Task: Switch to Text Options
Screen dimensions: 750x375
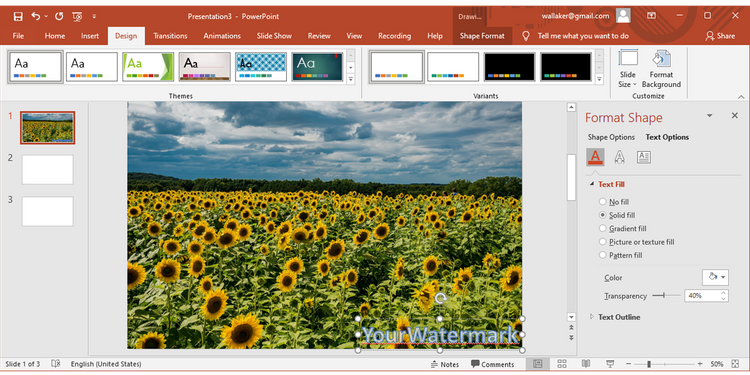Action: [x=667, y=137]
